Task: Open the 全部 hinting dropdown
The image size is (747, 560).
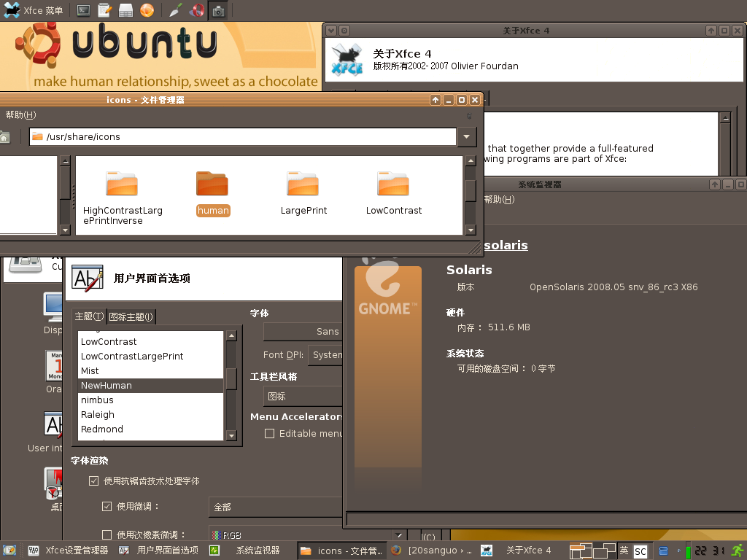Action: pos(275,507)
